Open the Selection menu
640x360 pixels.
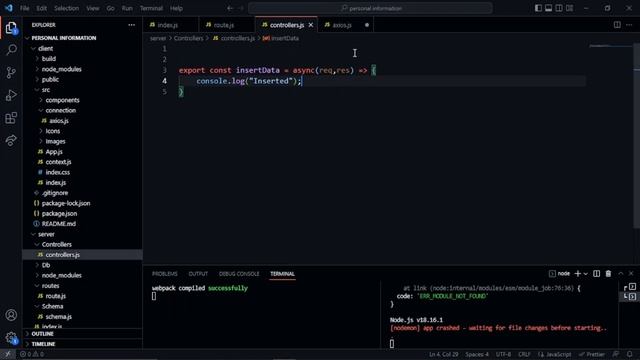point(66,8)
